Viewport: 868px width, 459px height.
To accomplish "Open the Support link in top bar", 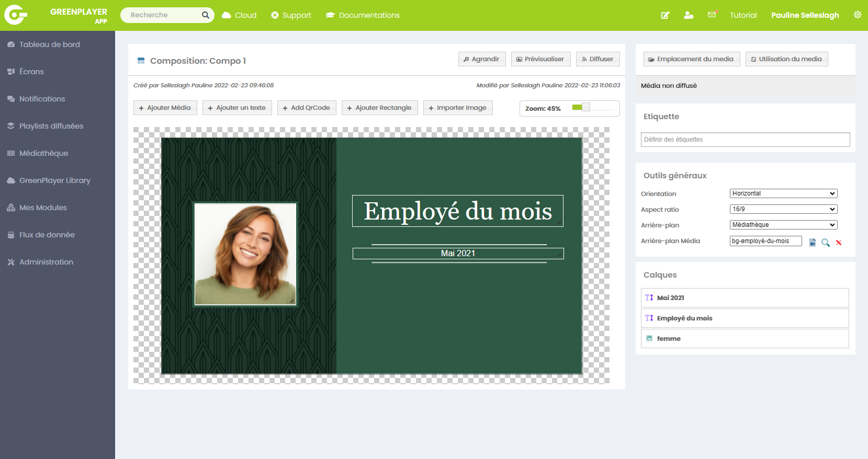I will [x=291, y=15].
